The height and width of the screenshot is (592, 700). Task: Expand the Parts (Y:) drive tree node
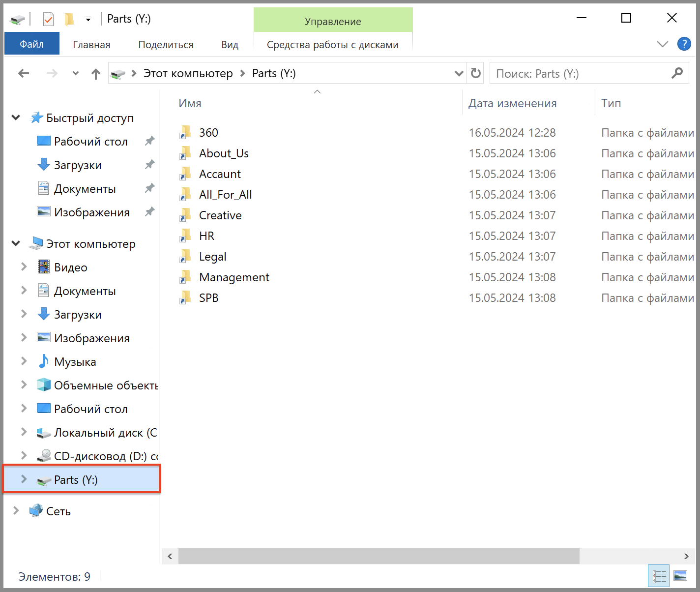coord(24,479)
